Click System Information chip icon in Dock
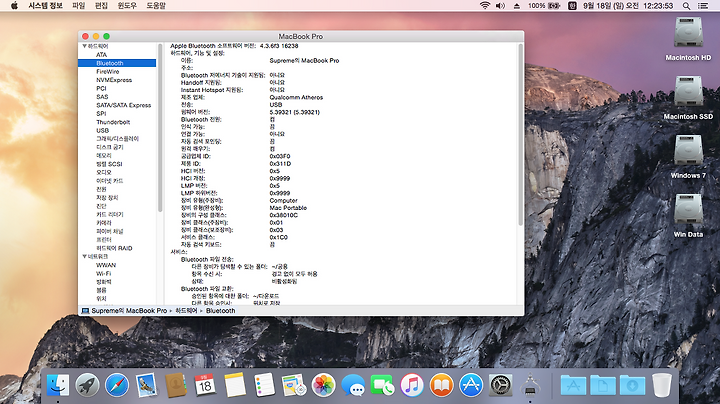Image resolution: width=720 pixels, height=404 pixels. tap(530, 385)
